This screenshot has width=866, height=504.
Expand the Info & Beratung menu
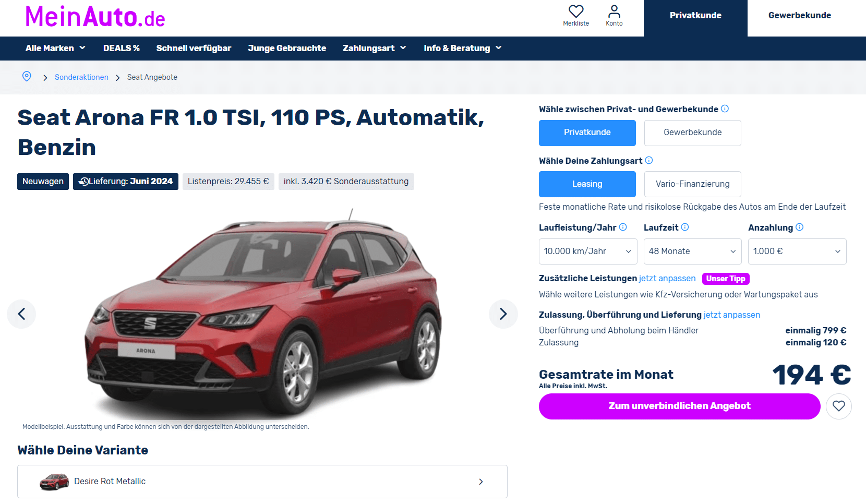(x=463, y=48)
